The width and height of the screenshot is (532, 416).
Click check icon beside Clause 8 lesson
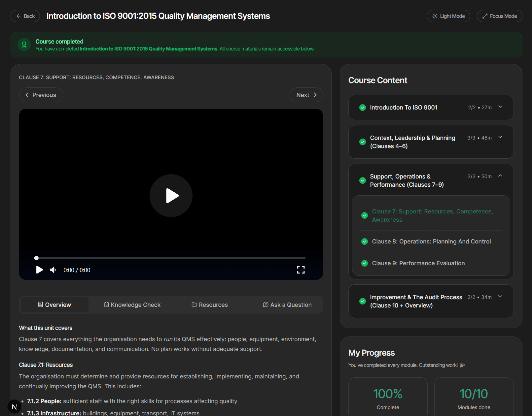[x=365, y=241]
